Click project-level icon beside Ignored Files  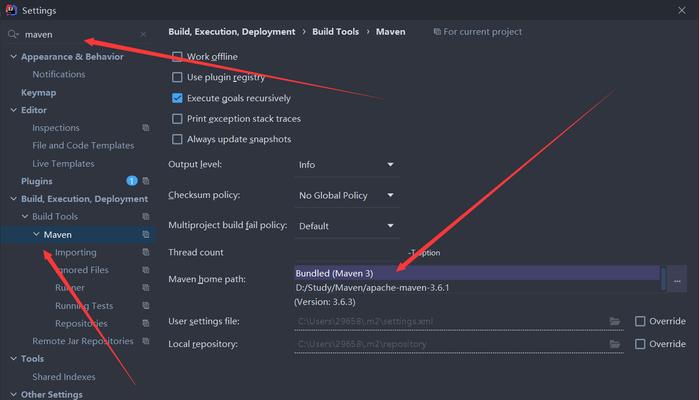pos(146,270)
